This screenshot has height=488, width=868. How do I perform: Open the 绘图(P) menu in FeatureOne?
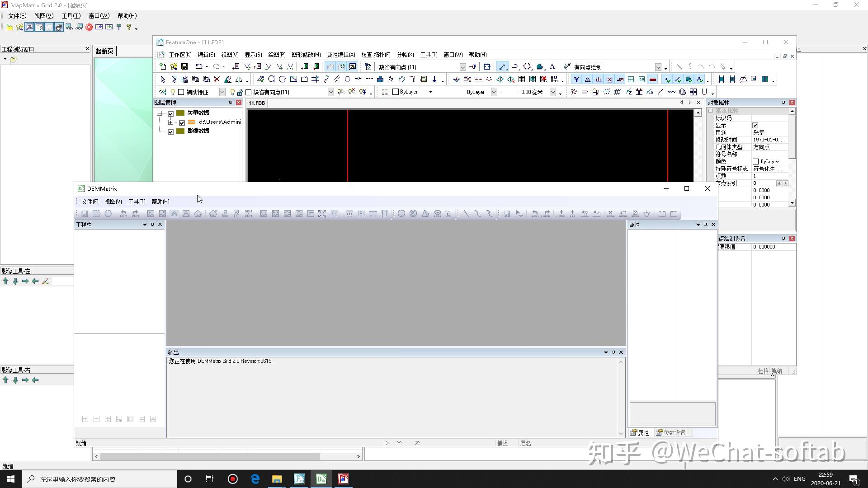pyautogui.click(x=277, y=55)
